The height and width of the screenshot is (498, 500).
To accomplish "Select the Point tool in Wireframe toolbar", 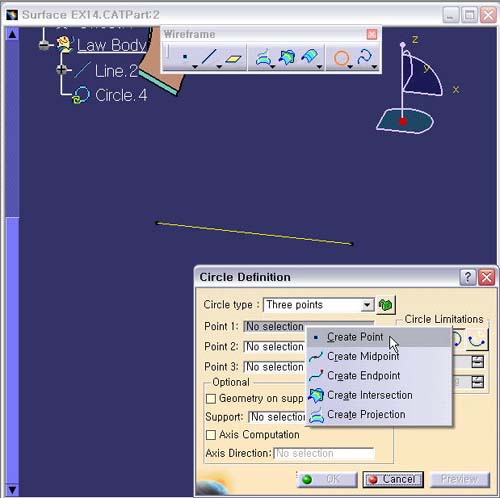I will point(185,57).
